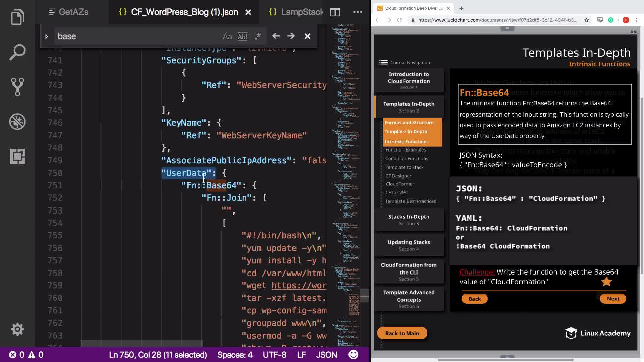
Task: Click the split editor icon
Action: pos(335,12)
